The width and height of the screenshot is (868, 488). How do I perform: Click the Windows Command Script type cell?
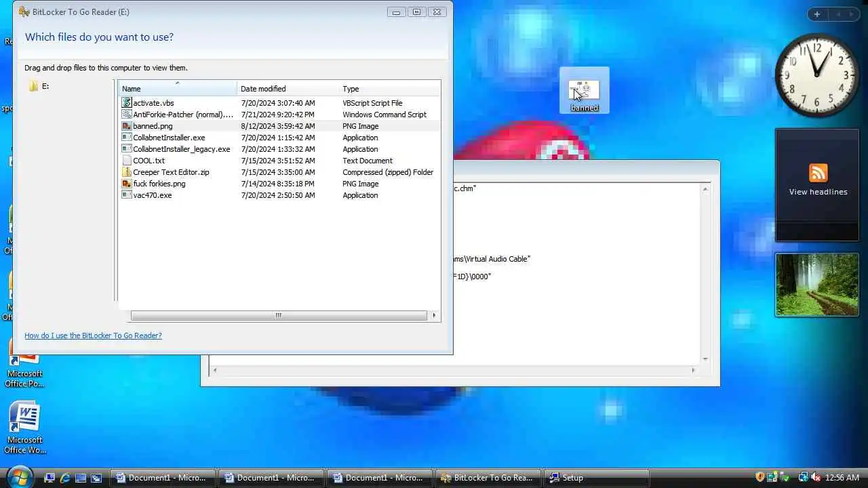(384, 115)
